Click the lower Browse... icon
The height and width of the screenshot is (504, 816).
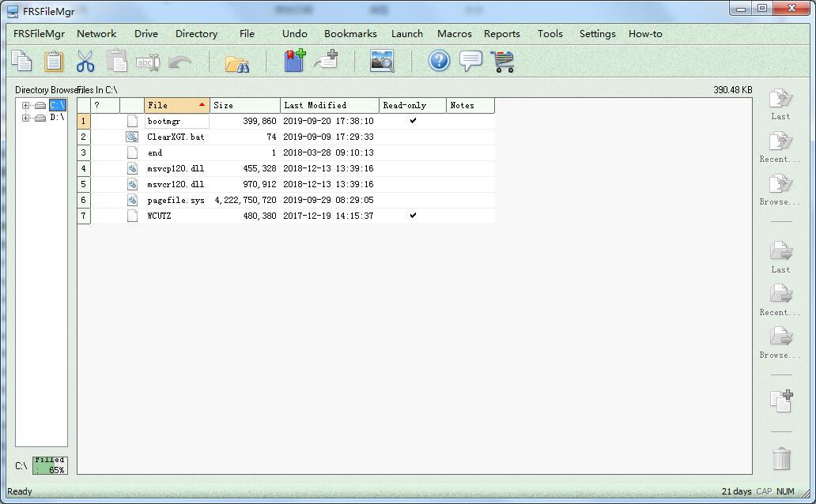780,337
